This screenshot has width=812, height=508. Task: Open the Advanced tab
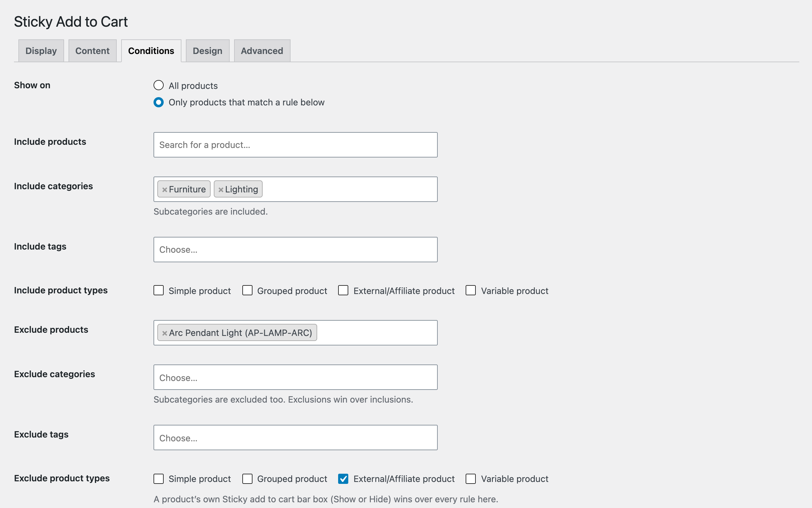[x=262, y=51]
